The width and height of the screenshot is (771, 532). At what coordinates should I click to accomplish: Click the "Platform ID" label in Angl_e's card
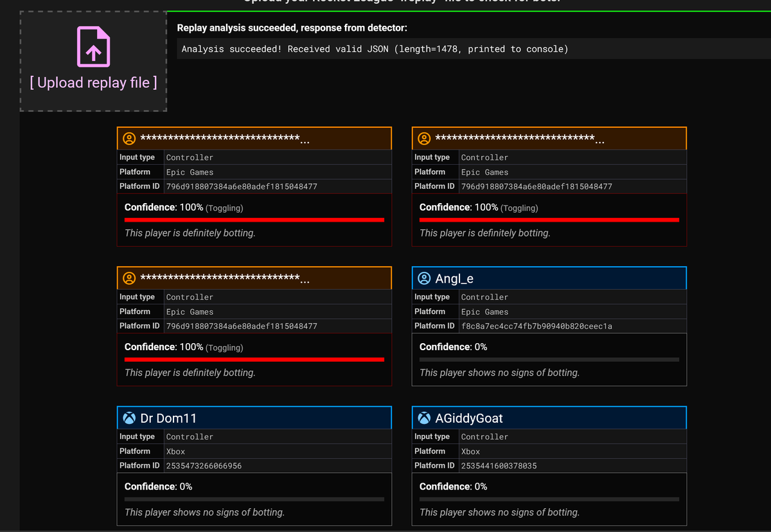point(434,326)
